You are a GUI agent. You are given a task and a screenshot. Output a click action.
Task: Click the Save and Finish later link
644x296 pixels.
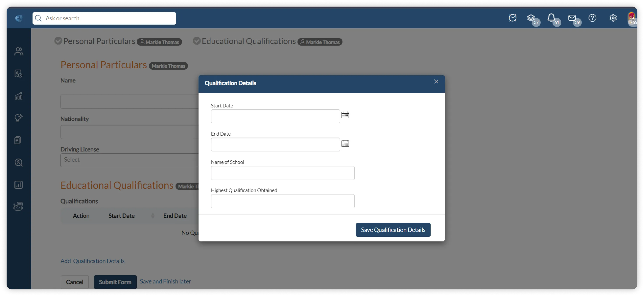[165, 281]
